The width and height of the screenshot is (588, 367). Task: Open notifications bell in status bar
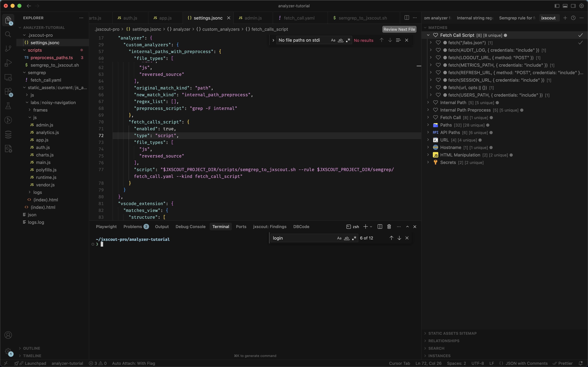tap(581, 363)
